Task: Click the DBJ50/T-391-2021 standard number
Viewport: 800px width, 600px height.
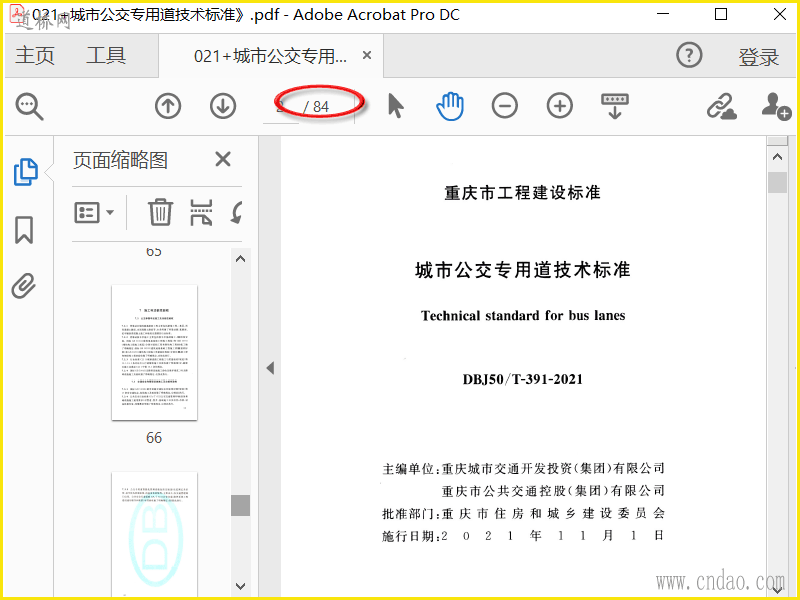Action: click(522, 379)
